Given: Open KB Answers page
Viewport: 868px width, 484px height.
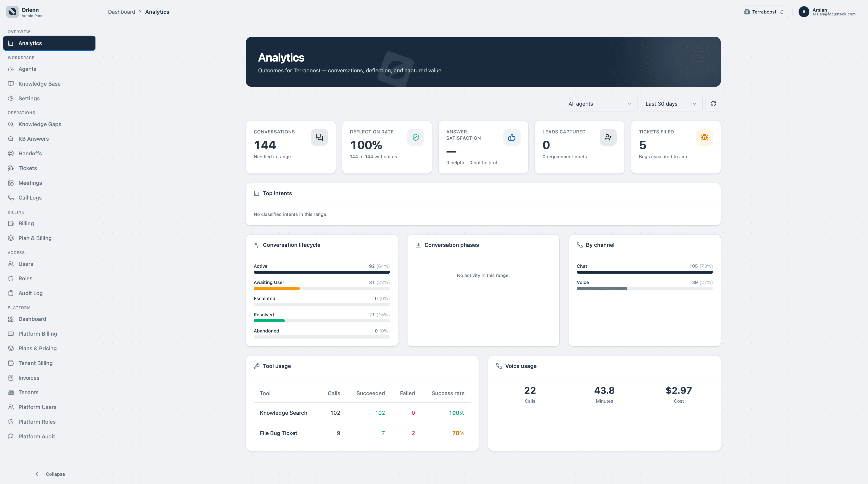Looking at the screenshot, I should coord(49,139).
